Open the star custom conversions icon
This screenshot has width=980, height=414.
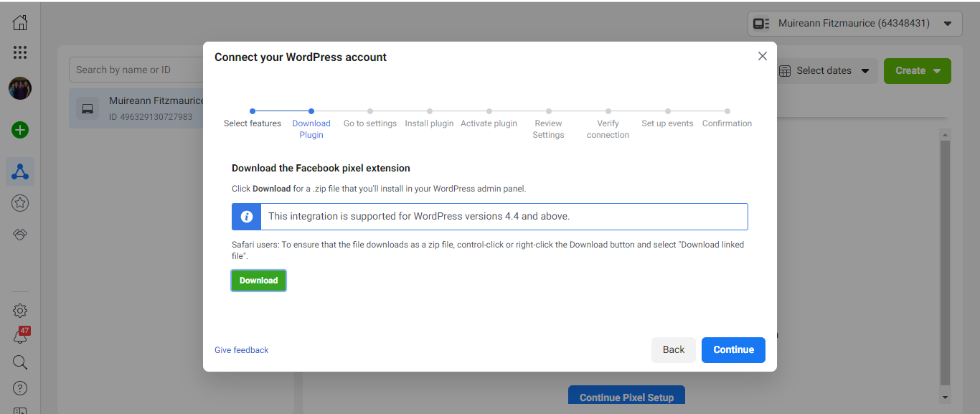20,204
